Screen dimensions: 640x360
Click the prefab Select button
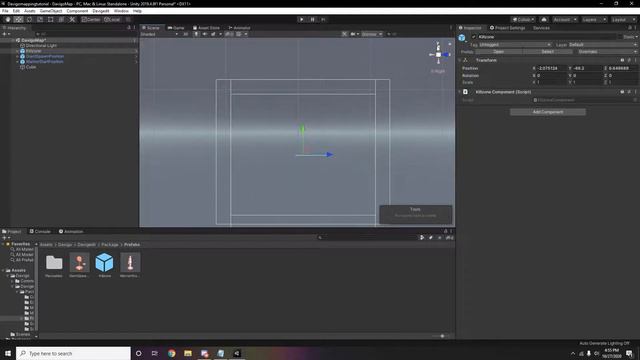click(x=547, y=52)
